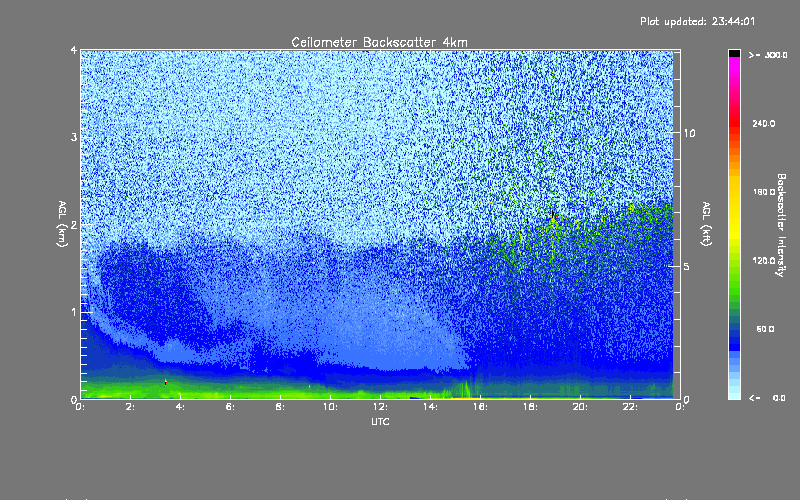Click the "1" km tick label on left axis

point(74,312)
